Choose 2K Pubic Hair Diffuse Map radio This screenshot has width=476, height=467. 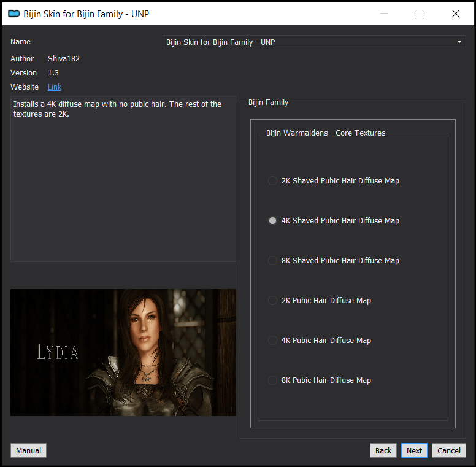pyautogui.click(x=320, y=300)
